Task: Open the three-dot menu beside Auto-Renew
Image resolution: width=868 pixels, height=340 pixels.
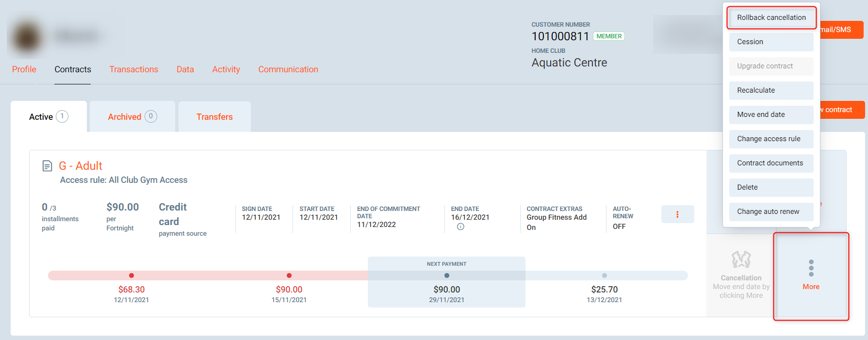Action: point(677,214)
